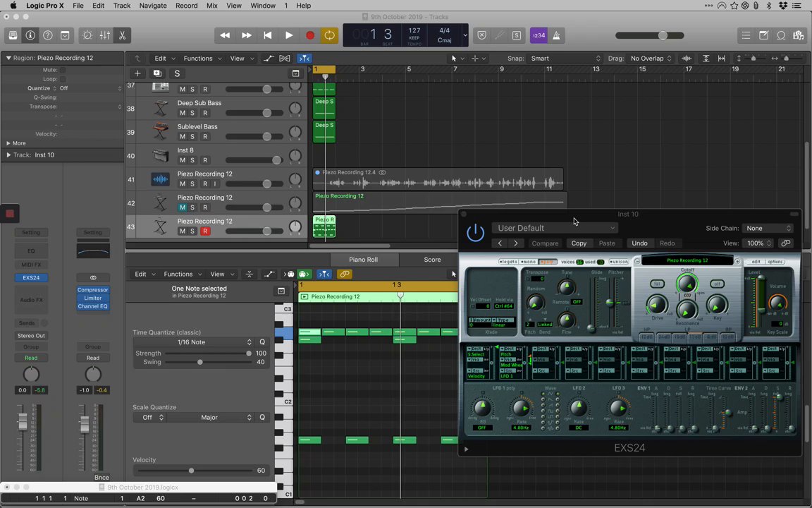
Task: Click Copy button in EXS24 plugin
Action: click(x=579, y=243)
